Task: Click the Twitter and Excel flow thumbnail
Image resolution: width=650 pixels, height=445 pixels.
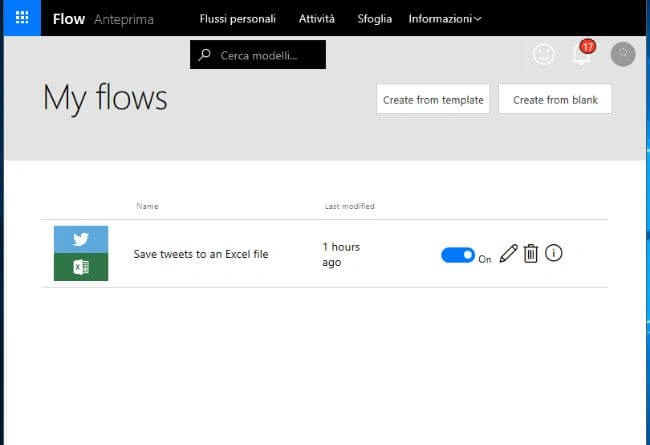Action: 81,253
